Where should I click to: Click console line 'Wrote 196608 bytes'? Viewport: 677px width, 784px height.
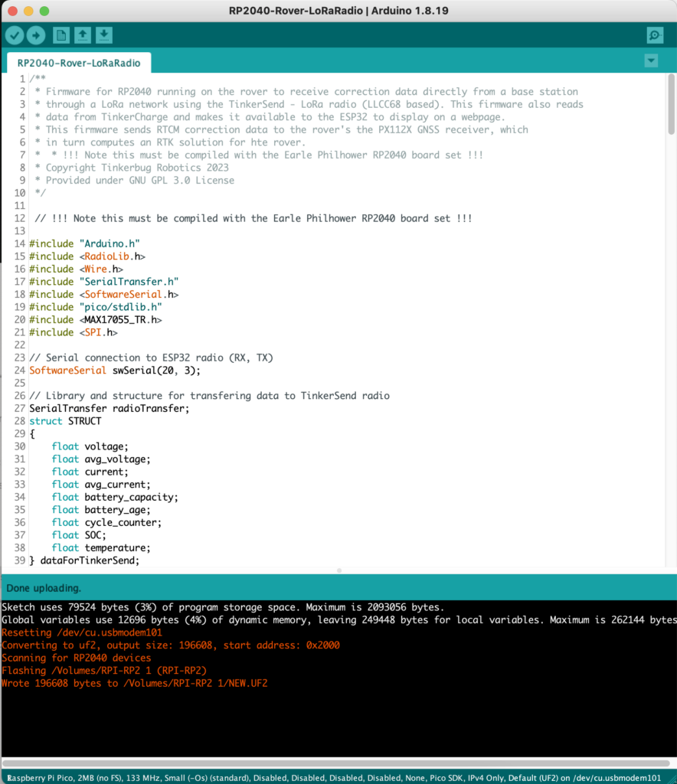pyautogui.click(x=135, y=684)
